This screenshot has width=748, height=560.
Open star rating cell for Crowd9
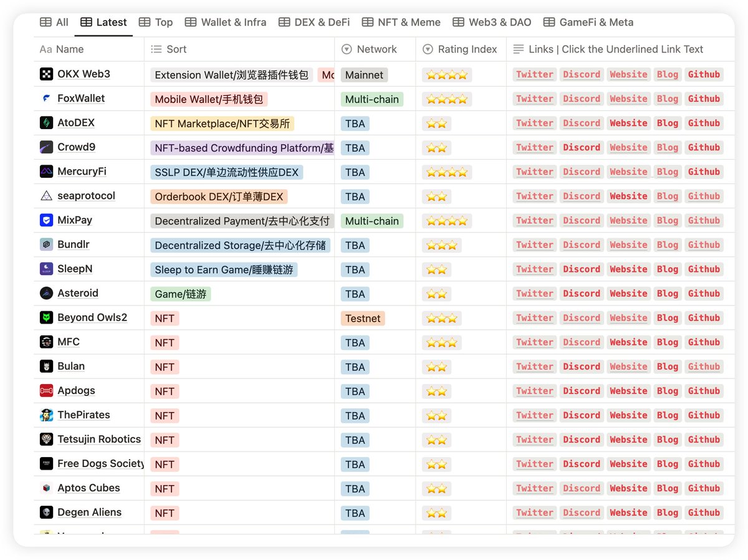tap(437, 148)
